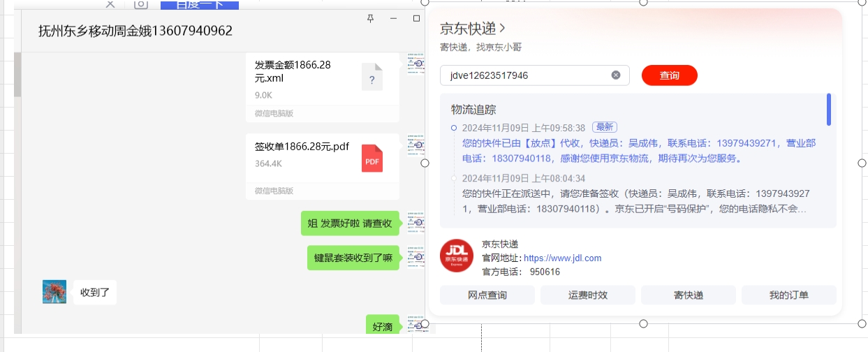The width and height of the screenshot is (868, 352).
Task: Open the unknown-type file icon of 发票金额1866.28元.xml
Action: [372, 77]
